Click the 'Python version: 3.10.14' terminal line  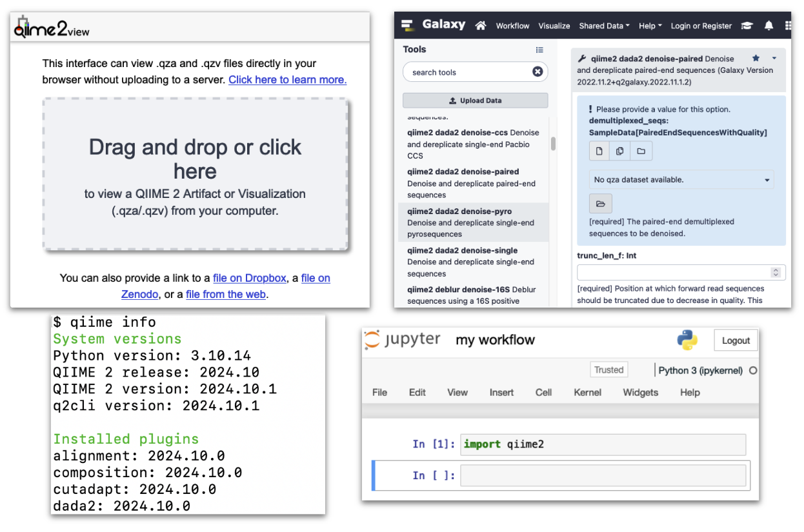click(x=152, y=355)
